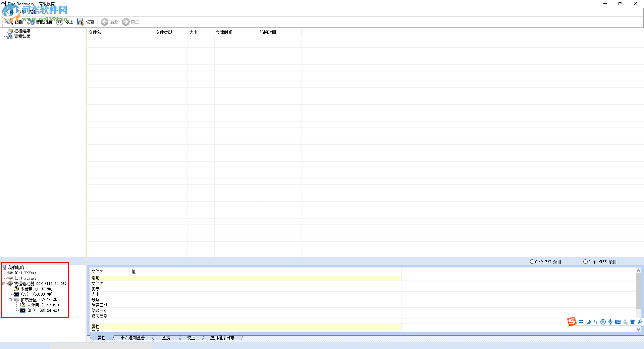Click the 物理驱动器 00H disk icon
The image size is (644, 349).
[10, 284]
